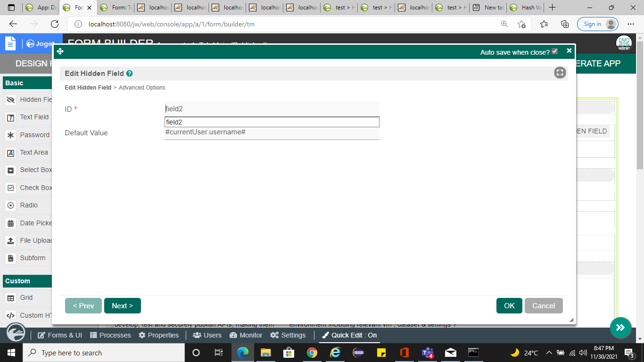Cancel the hidden field edit
The height and width of the screenshot is (362, 644).
pyautogui.click(x=544, y=306)
